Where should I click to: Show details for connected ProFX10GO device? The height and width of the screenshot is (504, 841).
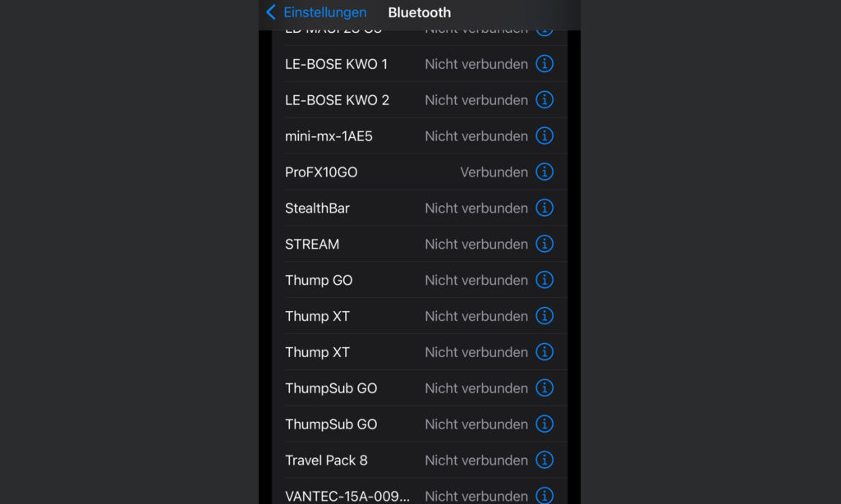tap(545, 172)
